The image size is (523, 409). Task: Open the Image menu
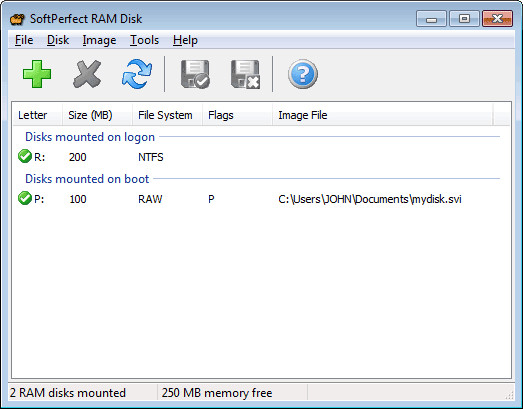pos(99,40)
